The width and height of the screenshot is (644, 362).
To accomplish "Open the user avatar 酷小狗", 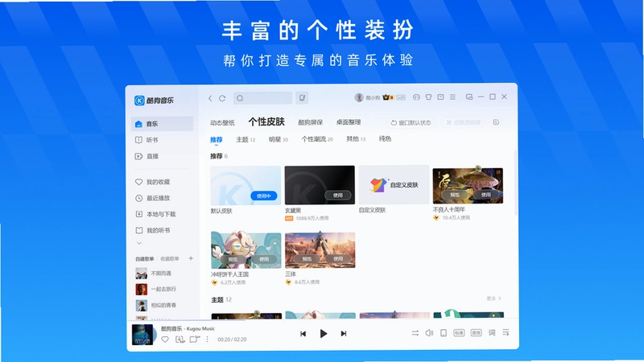I will pos(359,97).
